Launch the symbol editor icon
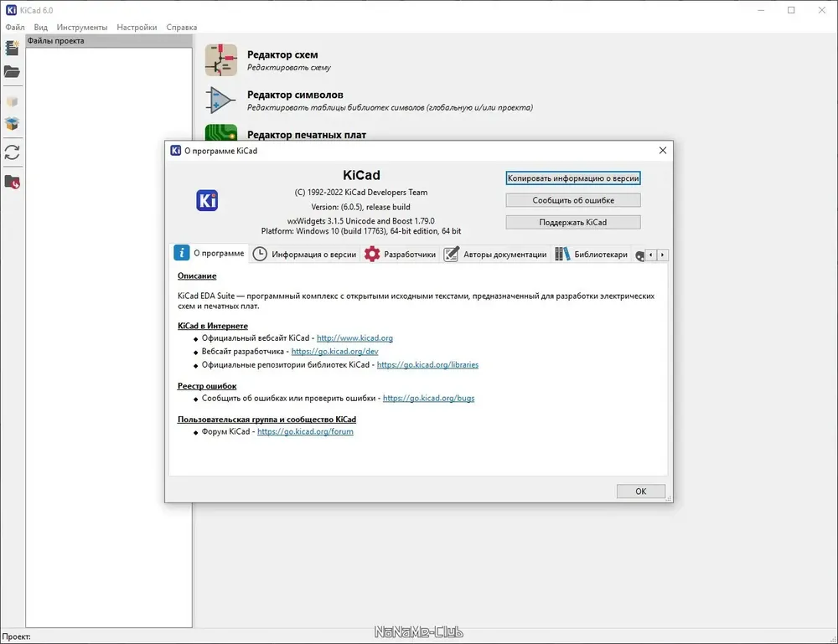Viewport: 838px width, 644px height. (220, 100)
